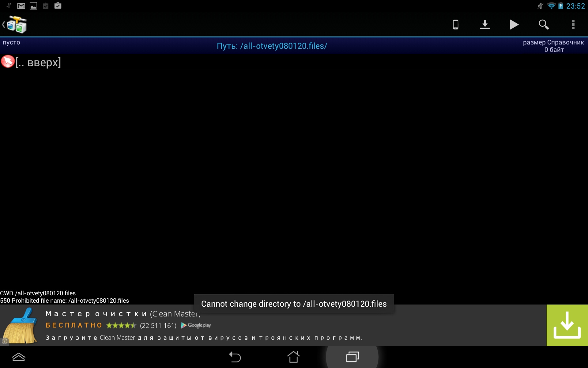The width and height of the screenshot is (588, 368).
Task: Open search with the magnifier icon
Action: coord(544,25)
